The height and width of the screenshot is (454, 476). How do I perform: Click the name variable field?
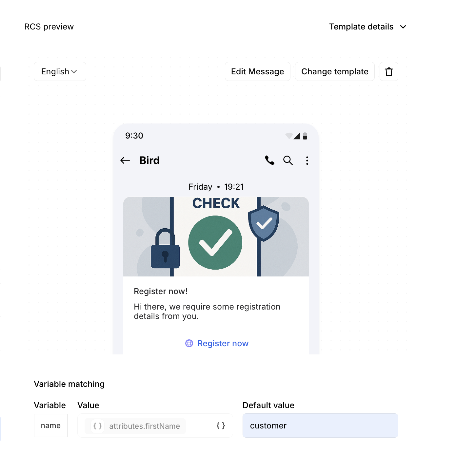point(51,426)
